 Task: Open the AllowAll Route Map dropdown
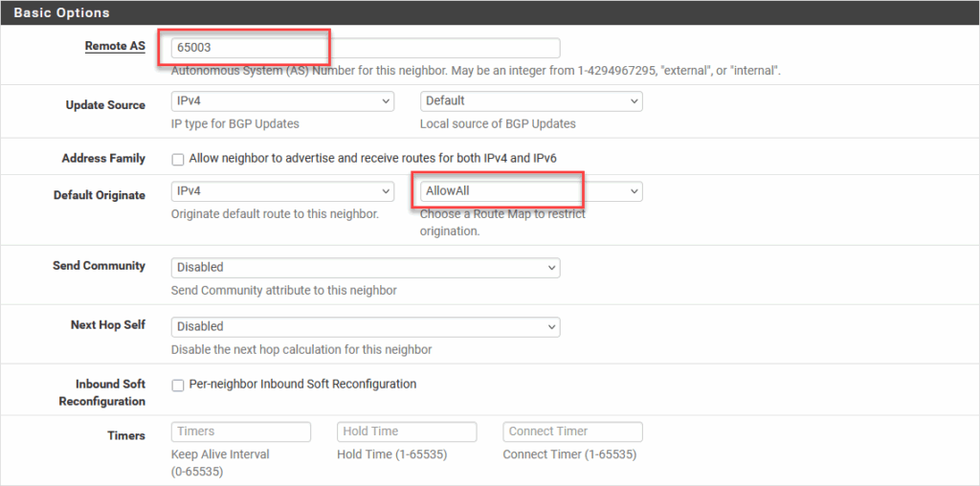[531, 191]
